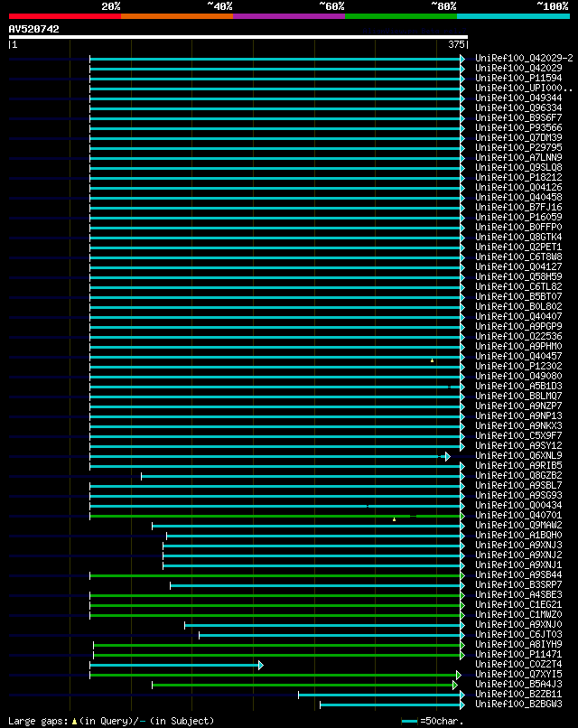Select hit label UniRef100_Q9SLQ8
The image size is (578, 728).
[518, 167]
